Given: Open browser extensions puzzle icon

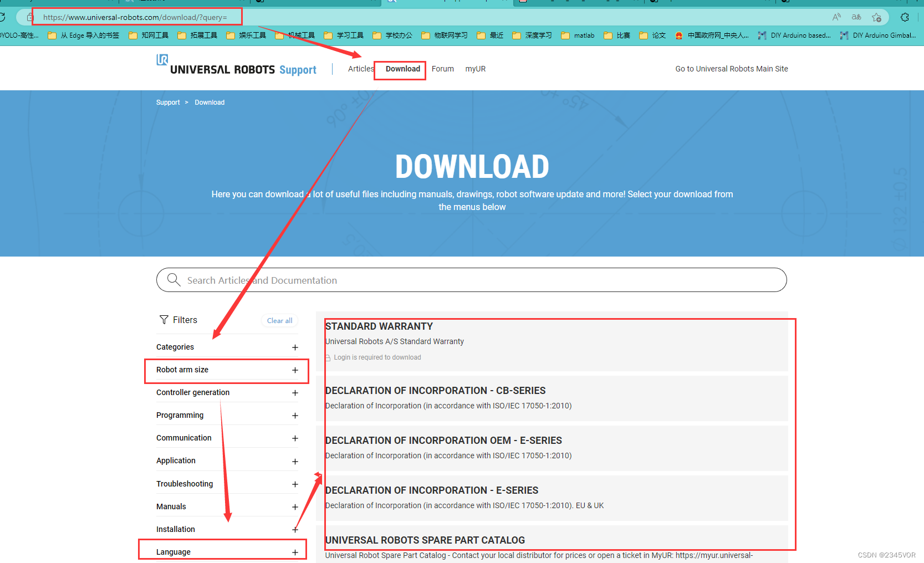Looking at the screenshot, I should pos(905,17).
